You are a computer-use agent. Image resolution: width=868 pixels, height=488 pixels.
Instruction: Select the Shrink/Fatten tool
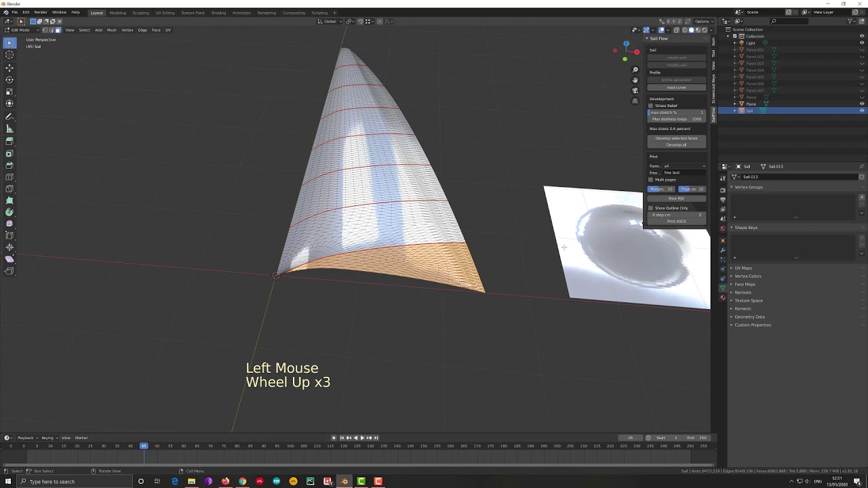(9, 247)
